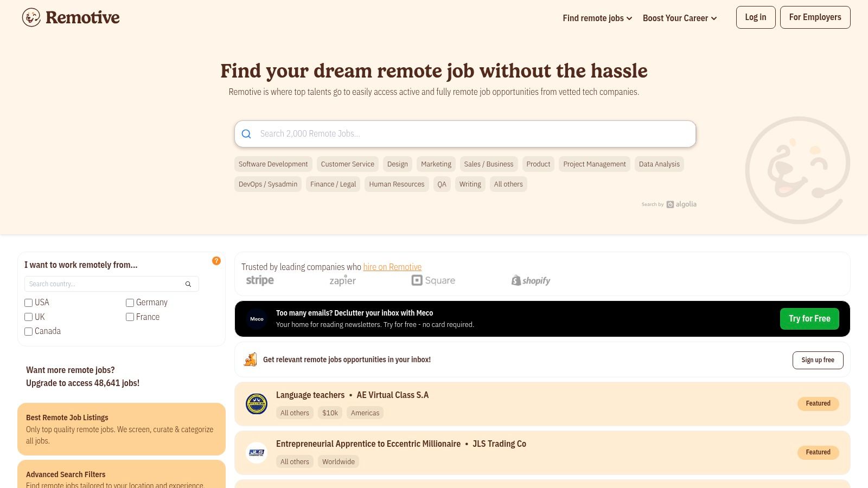Image resolution: width=868 pixels, height=488 pixels.
Task: Click All others tag on Language teachers listing
Action: point(295,413)
